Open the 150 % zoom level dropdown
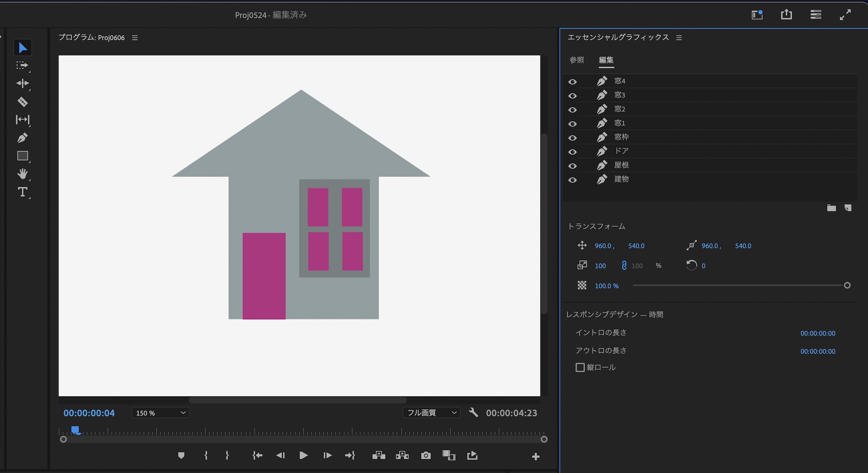 pos(160,413)
